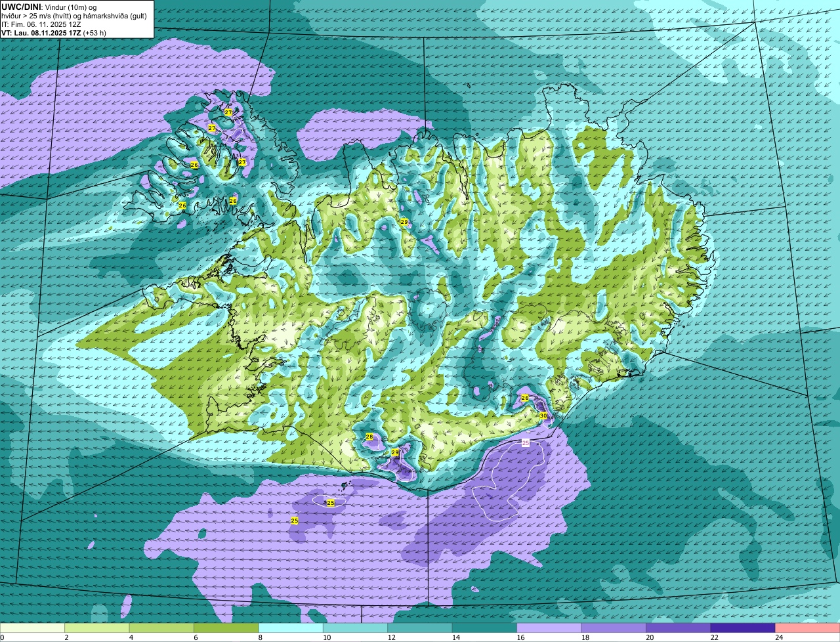Click the legend tick label 24
840x642 pixels.
pos(778,637)
